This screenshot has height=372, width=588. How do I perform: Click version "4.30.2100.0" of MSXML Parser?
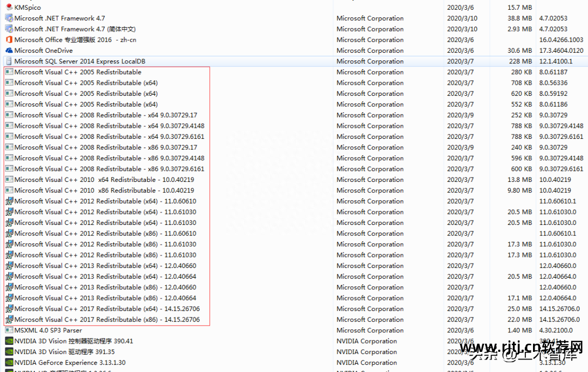tap(556, 331)
